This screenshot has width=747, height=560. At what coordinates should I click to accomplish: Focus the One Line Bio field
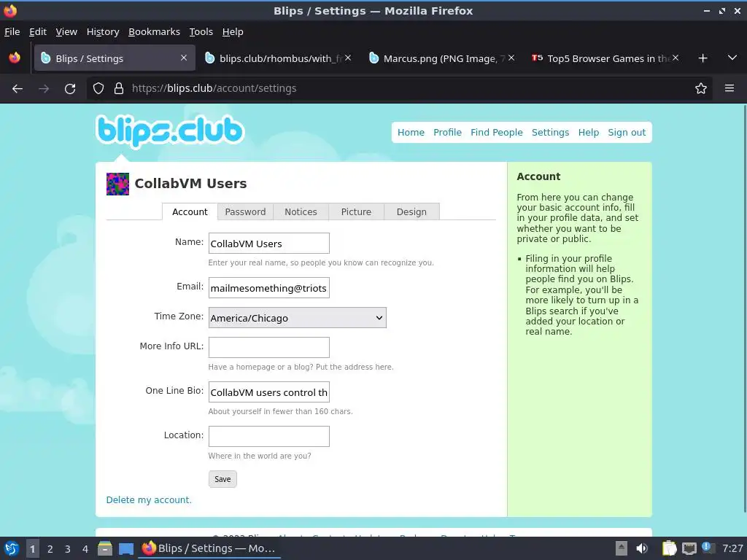268,392
